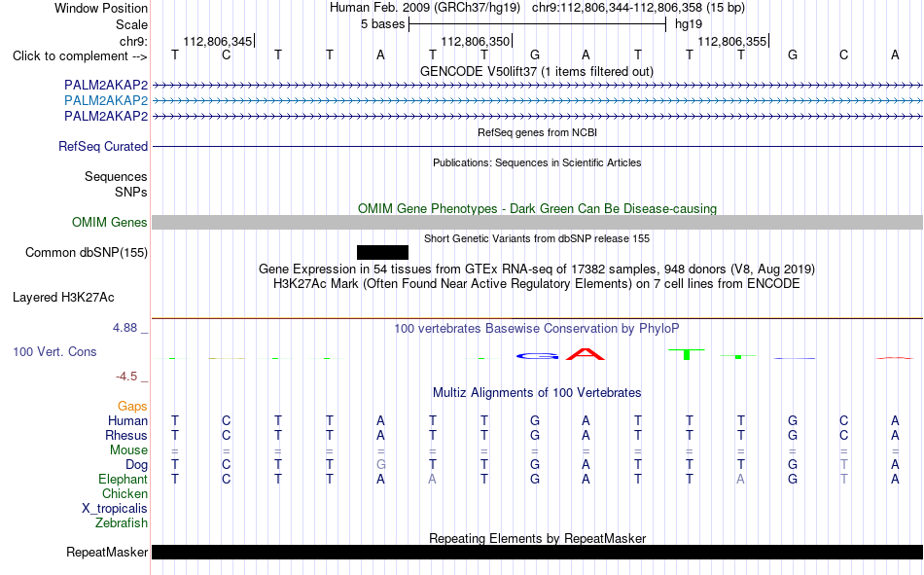Click the X_tropicalis species label
The height and width of the screenshot is (575, 924).
pyautogui.click(x=115, y=509)
